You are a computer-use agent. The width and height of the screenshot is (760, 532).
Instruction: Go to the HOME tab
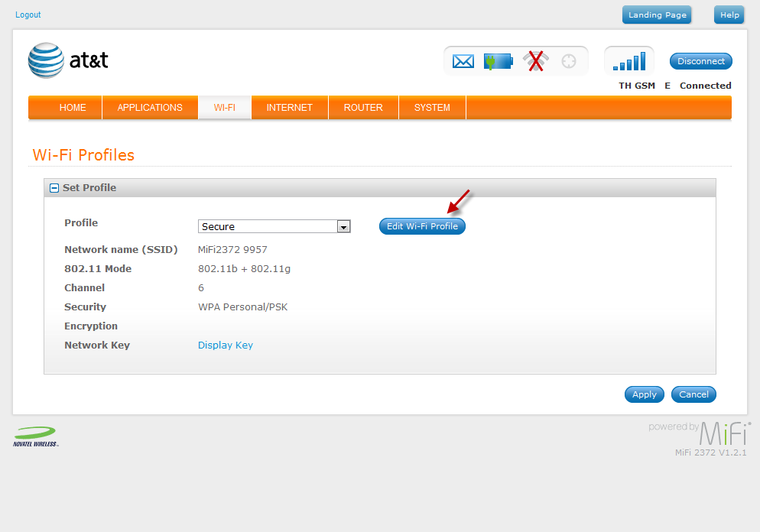(73, 108)
